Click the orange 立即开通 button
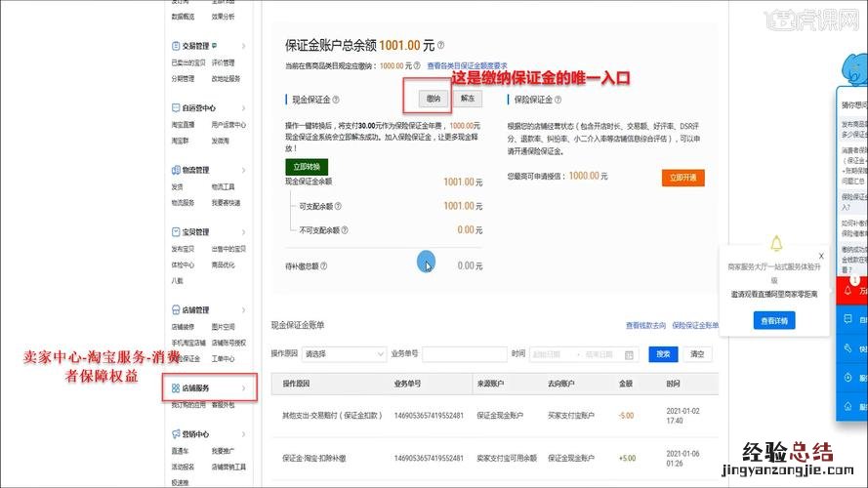This screenshot has height=488, width=868. pyautogui.click(x=682, y=178)
